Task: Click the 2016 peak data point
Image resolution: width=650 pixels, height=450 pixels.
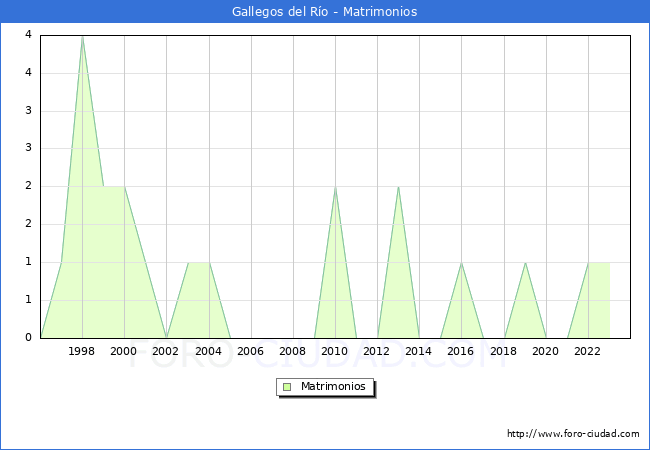Action: click(x=461, y=263)
